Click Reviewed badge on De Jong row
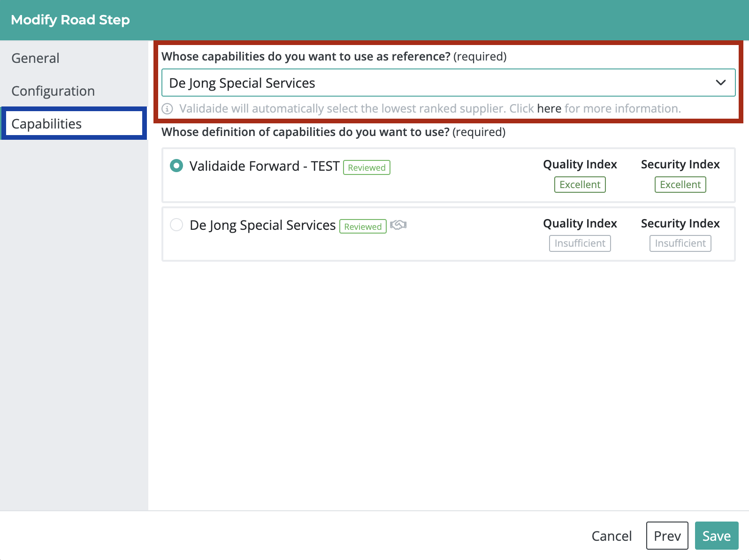The image size is (749, 560). point(363,227)
